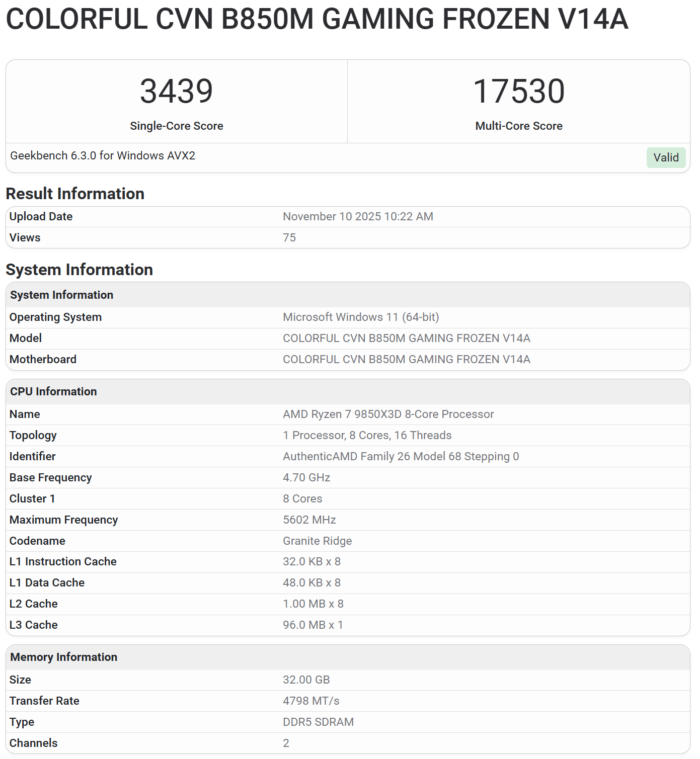This screenshot has width=700, height=759.
Task: Click the L3 Cache 96.0 MB value
Action: click(313, 625)
